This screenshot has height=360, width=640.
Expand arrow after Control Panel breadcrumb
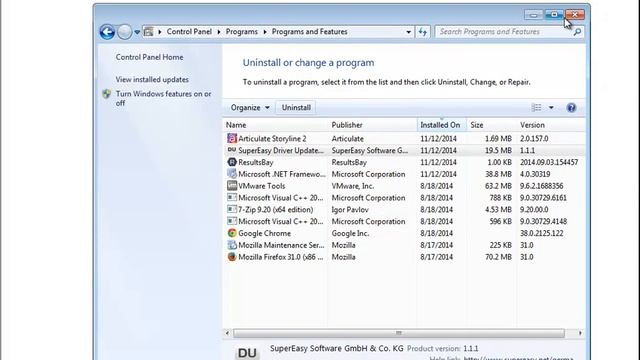point(219,32)
